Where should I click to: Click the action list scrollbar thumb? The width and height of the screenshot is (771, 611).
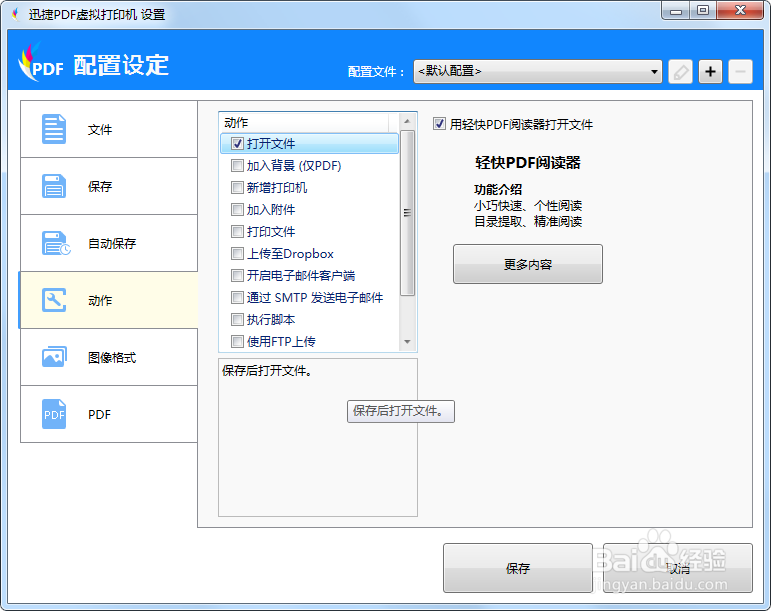point(407,213)
